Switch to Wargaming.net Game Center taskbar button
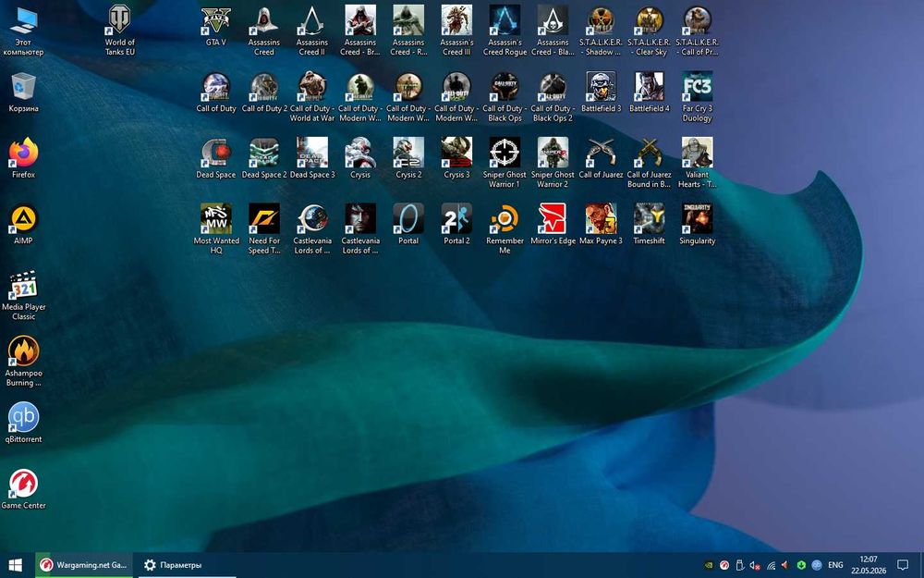Viewport: 924px width, 578px height. 84,565
